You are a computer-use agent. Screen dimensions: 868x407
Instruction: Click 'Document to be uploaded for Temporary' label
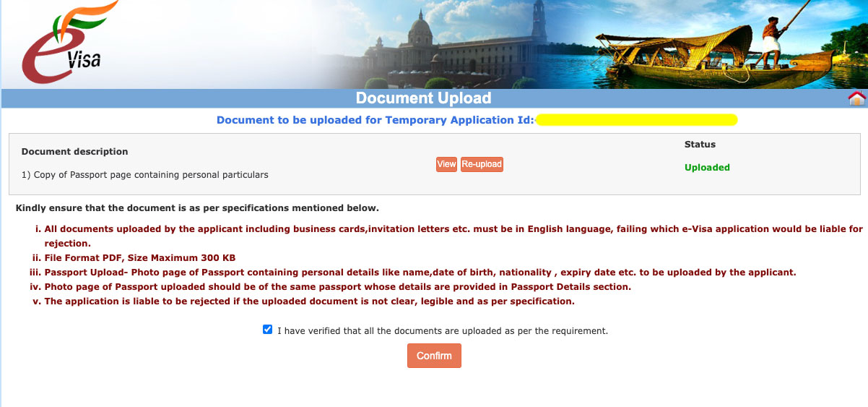[x=374, y=120]
